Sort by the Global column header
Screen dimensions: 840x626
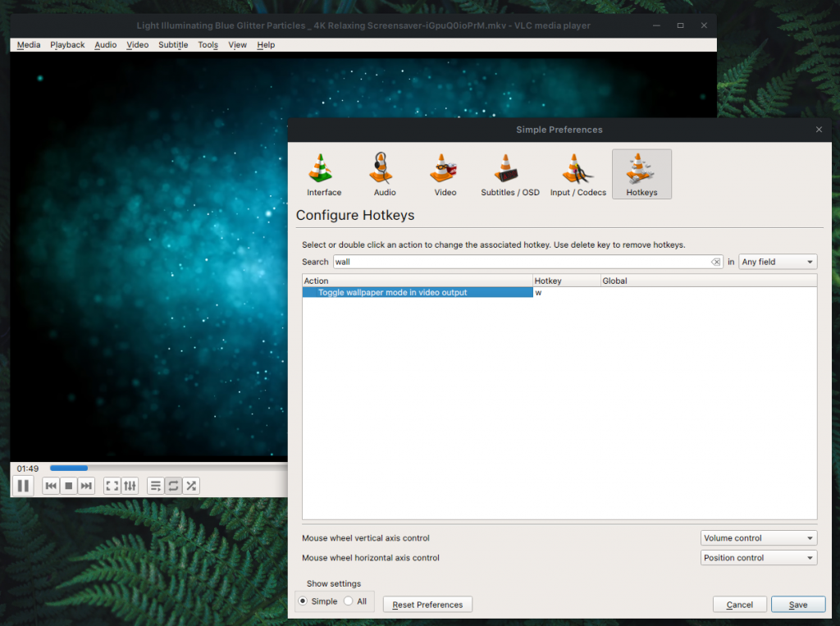pos(708,281)
